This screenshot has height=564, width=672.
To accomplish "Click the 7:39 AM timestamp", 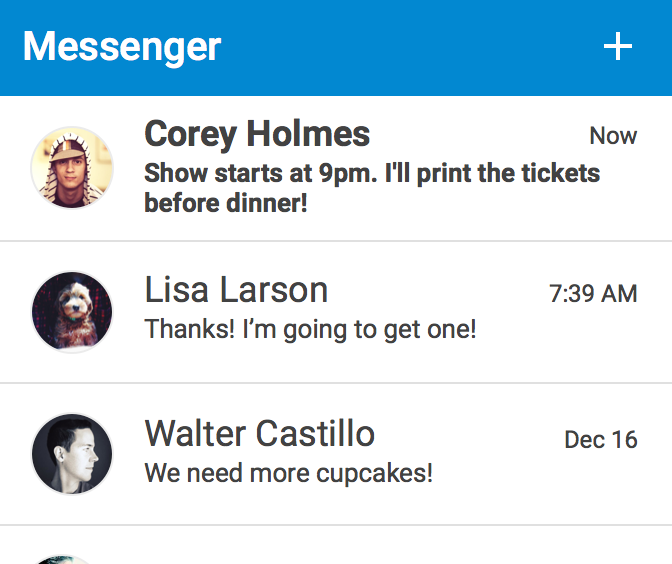I will point(593,293).
